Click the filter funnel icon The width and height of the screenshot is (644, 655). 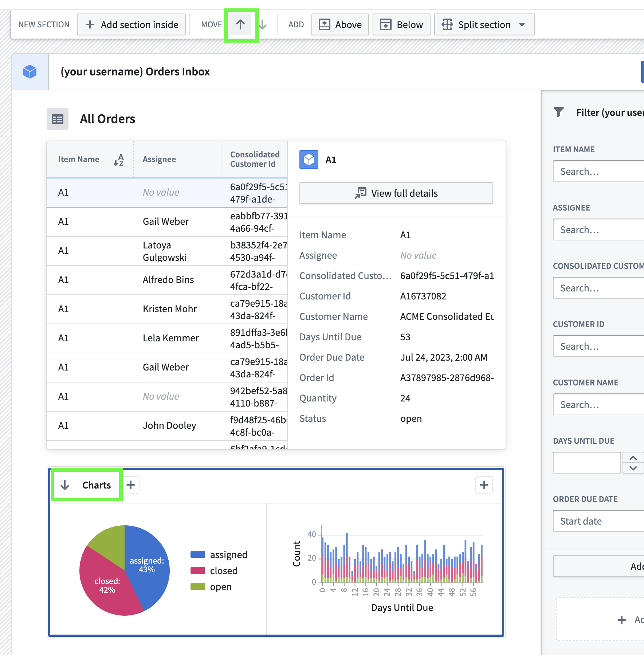pos(558,112)
